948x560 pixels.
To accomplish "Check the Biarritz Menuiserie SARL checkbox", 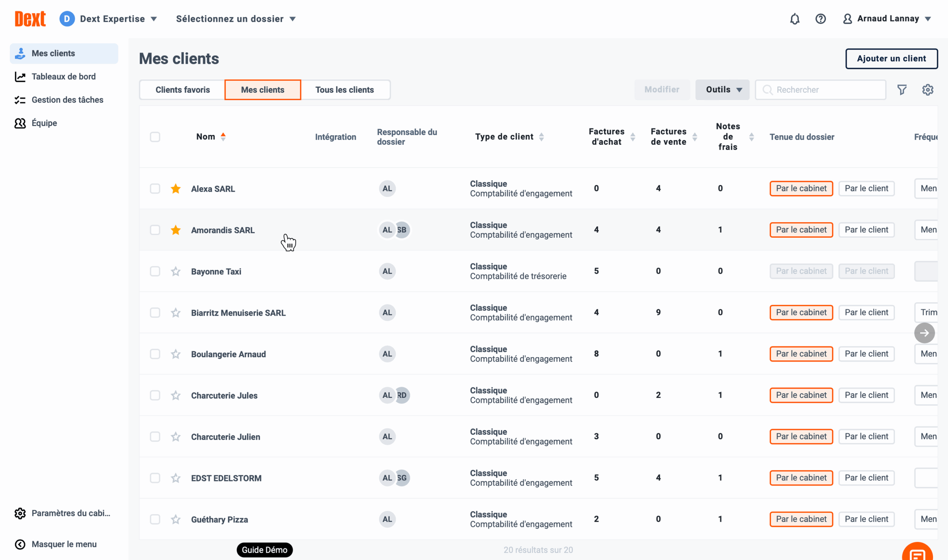I will [155, 313].
